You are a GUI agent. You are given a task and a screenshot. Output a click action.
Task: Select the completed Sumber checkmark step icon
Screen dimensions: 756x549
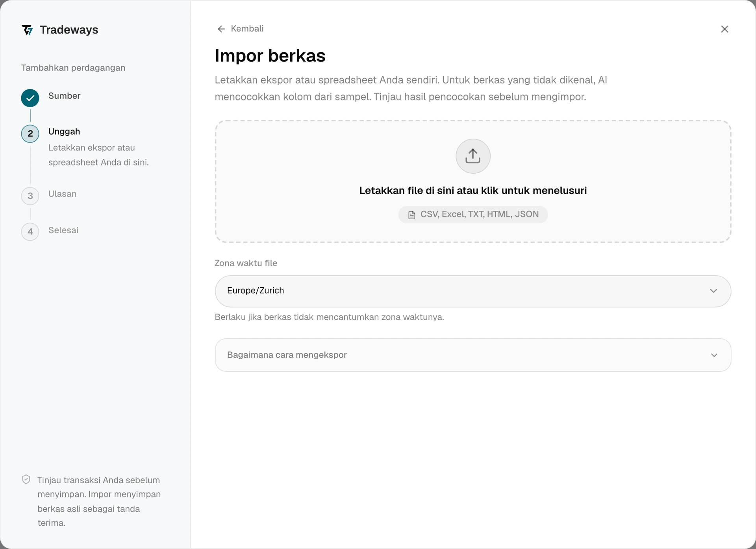[x=30, y=98]
